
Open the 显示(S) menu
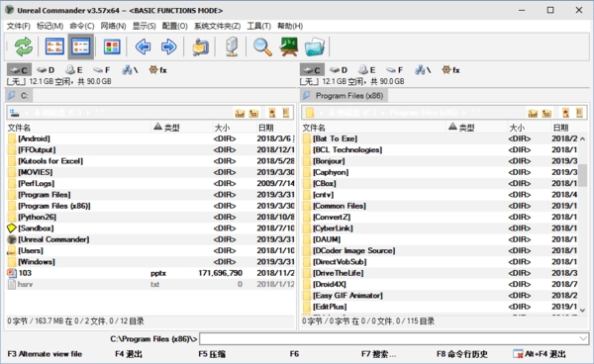pos(144,26)
